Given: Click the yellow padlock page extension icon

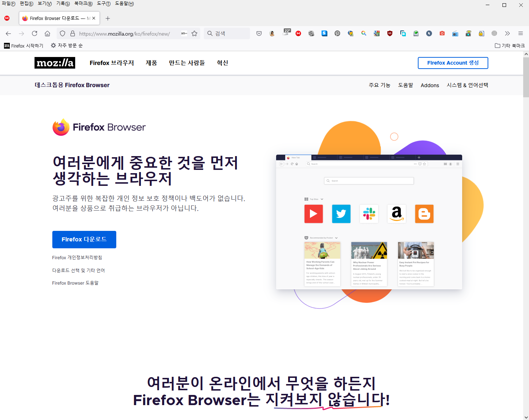Looking at the screenshot, I should pos(481,33).
